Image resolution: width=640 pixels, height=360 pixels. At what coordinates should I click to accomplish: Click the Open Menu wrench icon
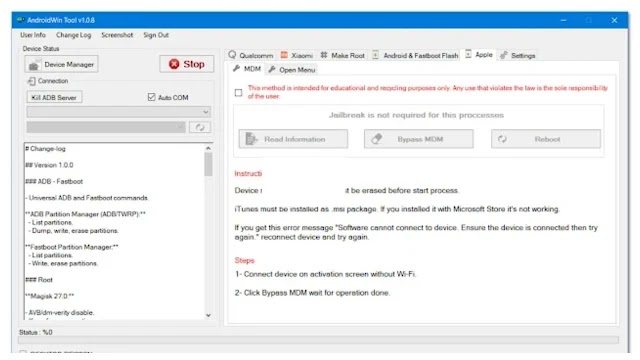click(x=272, y=69)
